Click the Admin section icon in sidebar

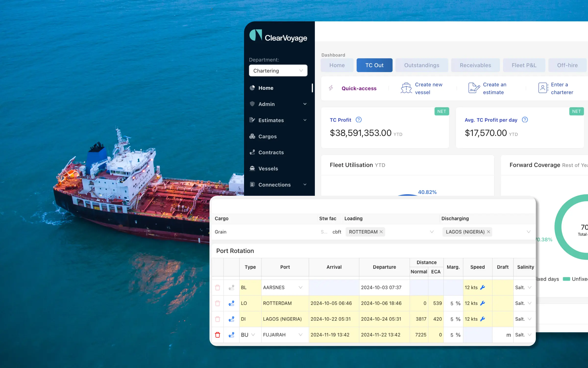(x=253, y=104)
